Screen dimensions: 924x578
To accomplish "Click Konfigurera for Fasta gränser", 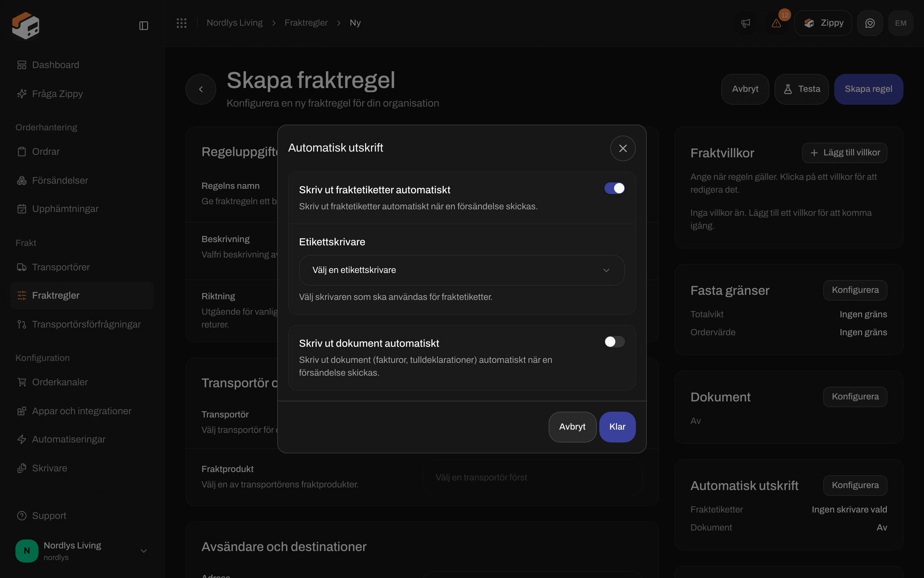I will point(855,290).
